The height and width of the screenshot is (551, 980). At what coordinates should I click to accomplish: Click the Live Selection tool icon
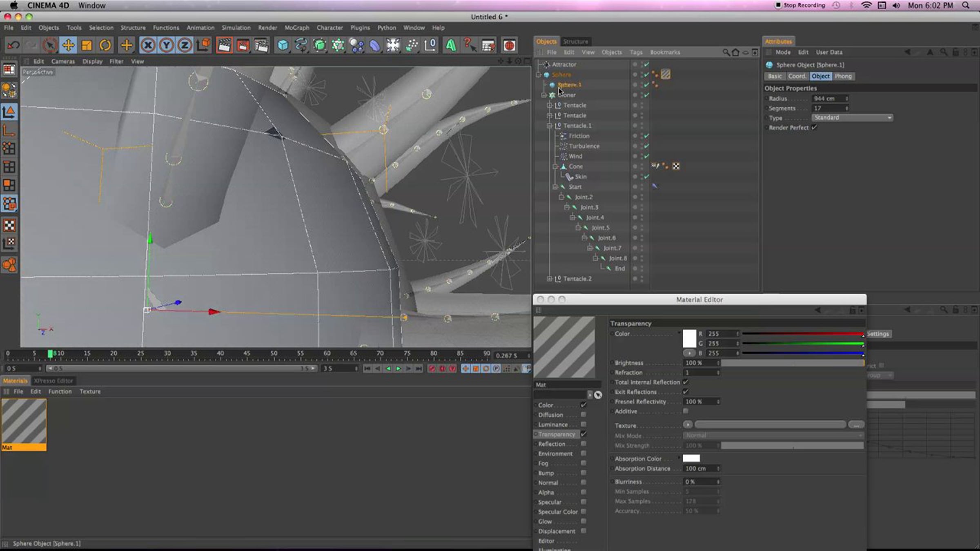pos(50,45)
